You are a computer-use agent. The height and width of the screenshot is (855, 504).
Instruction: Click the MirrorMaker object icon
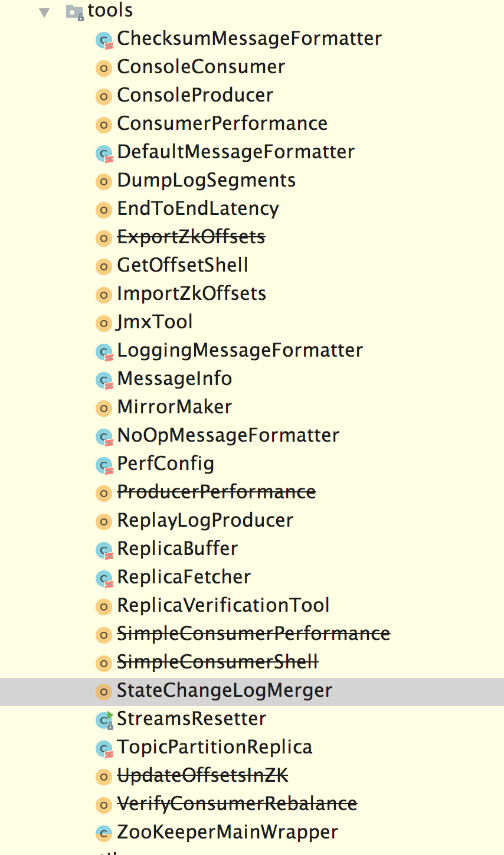click(103, 408)
